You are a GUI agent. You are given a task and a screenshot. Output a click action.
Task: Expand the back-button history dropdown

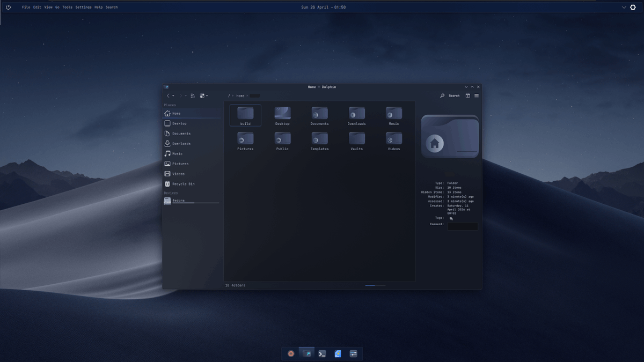pos(172,95)
